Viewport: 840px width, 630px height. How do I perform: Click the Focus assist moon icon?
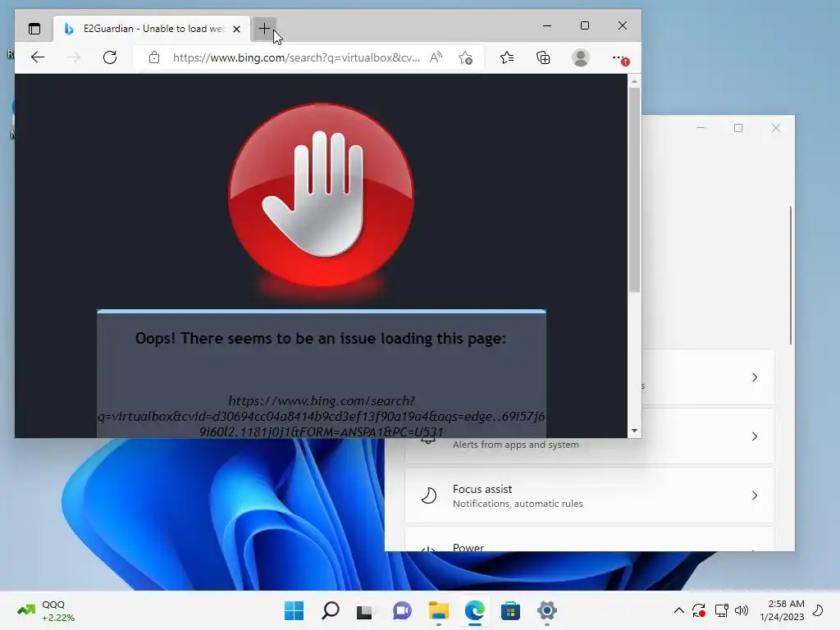428,495
